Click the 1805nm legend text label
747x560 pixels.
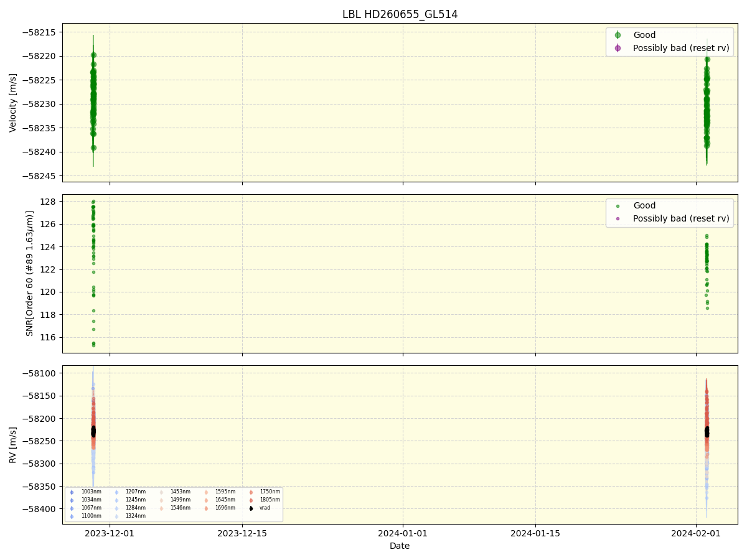tap(270, 500)
